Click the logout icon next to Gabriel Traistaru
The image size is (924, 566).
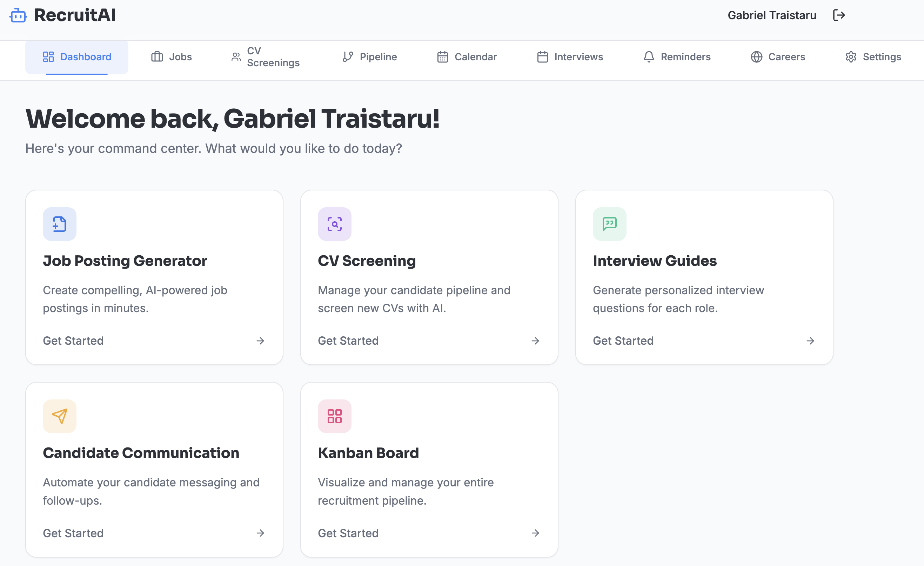839,15
